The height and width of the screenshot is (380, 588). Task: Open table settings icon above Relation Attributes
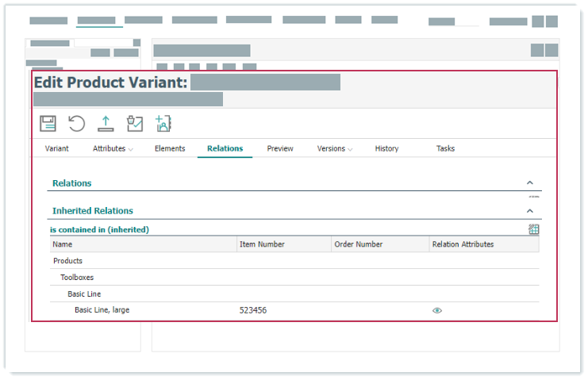534,229
